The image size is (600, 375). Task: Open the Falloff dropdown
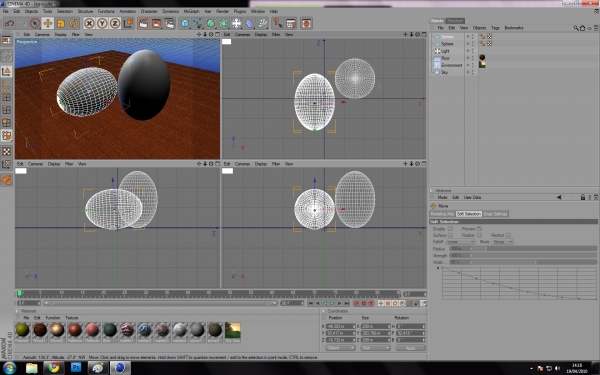click(x=461, y=242)
